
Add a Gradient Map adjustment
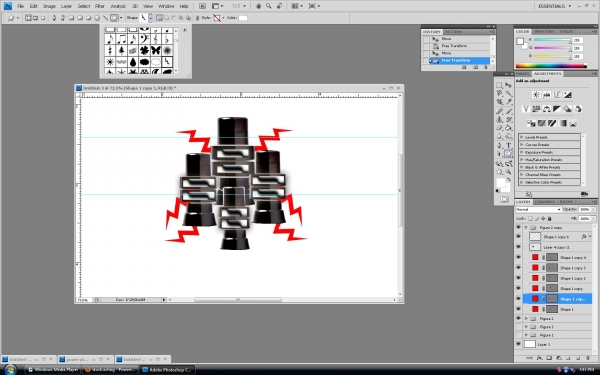coord(562,123)
